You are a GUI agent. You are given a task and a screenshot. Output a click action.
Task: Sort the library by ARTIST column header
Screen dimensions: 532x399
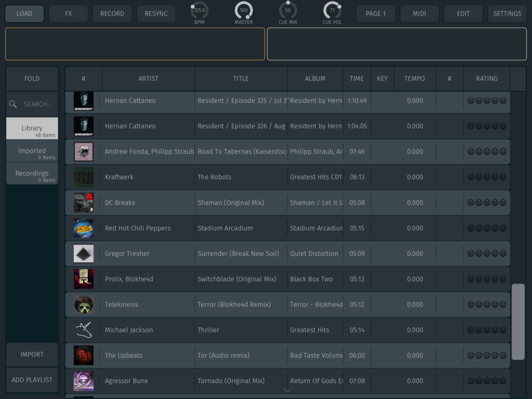coord(148,78)
